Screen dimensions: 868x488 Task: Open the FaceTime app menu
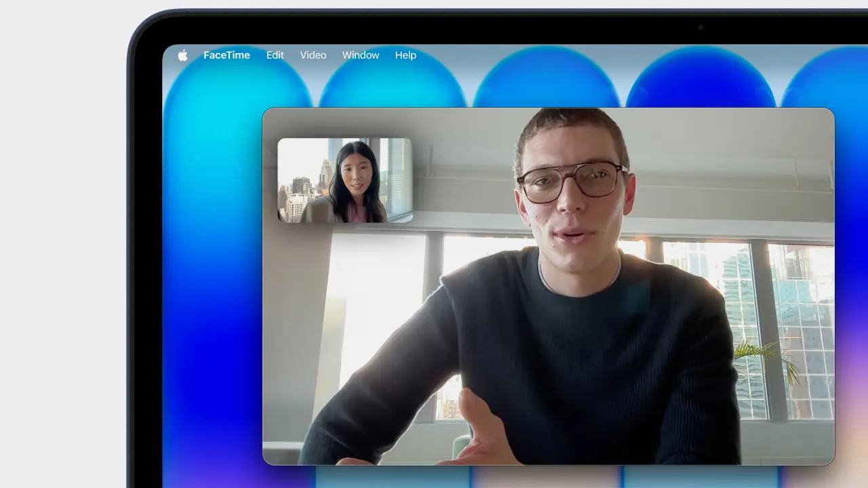point(226,56)
